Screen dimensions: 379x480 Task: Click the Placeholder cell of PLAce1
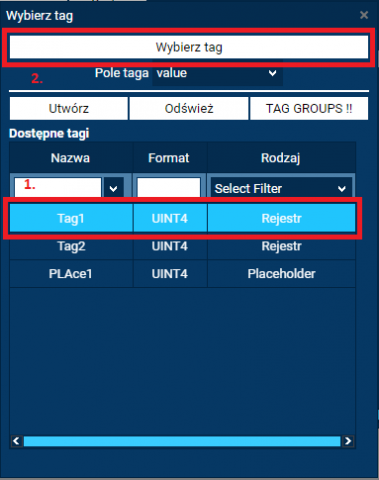click(x=281, y=274)
